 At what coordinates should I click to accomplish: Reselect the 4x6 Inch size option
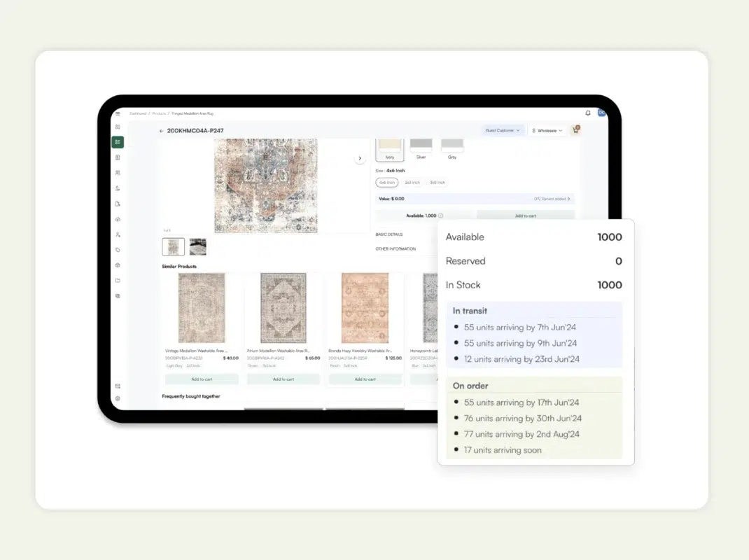click(386, 182)
